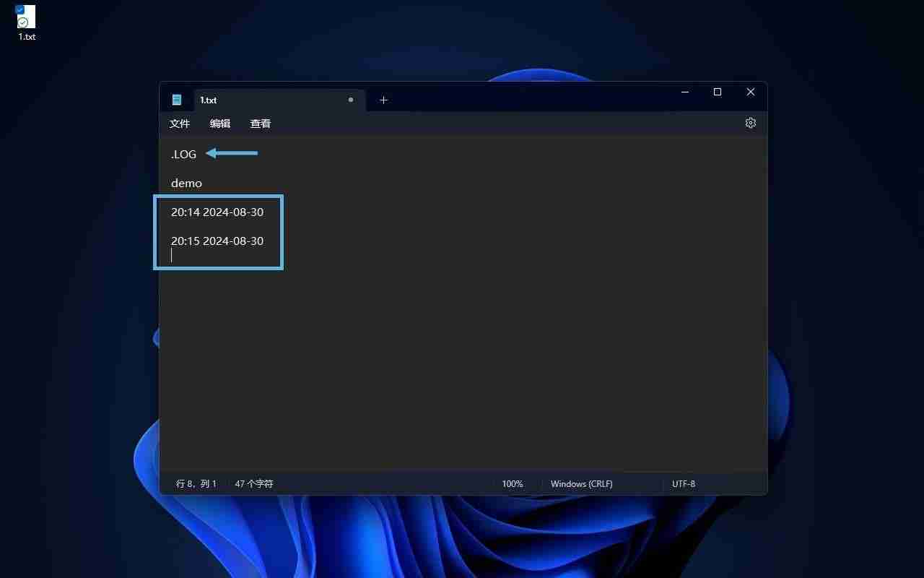The image size is (924, 578).
Task: Open the settings gear icon
Action: tap(750, 123)
